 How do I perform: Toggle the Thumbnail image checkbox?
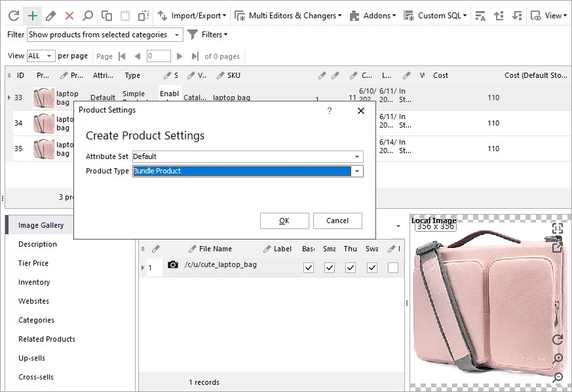(x=351, y=268)
